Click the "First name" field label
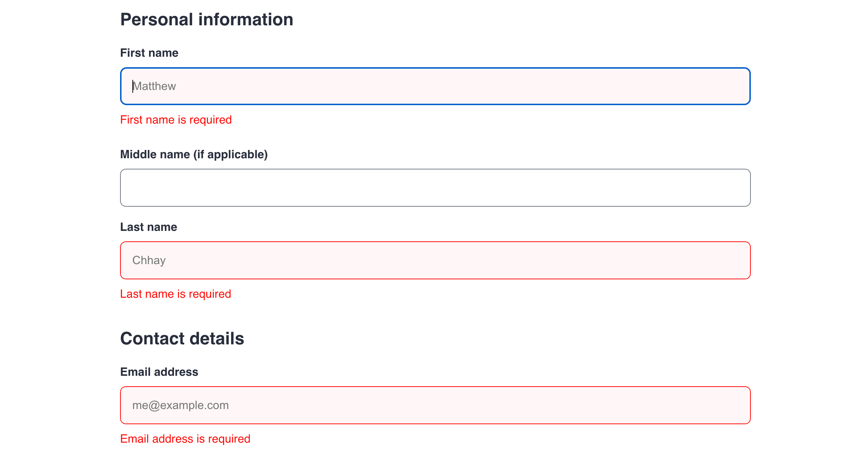This screenshot has height=456, width=868. pos(149,53)
